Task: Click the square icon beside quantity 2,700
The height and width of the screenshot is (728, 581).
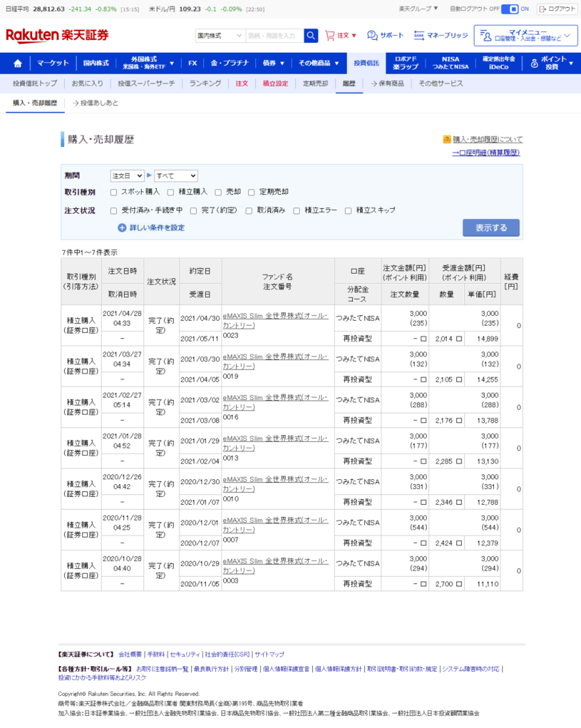Action: (459, 584)
